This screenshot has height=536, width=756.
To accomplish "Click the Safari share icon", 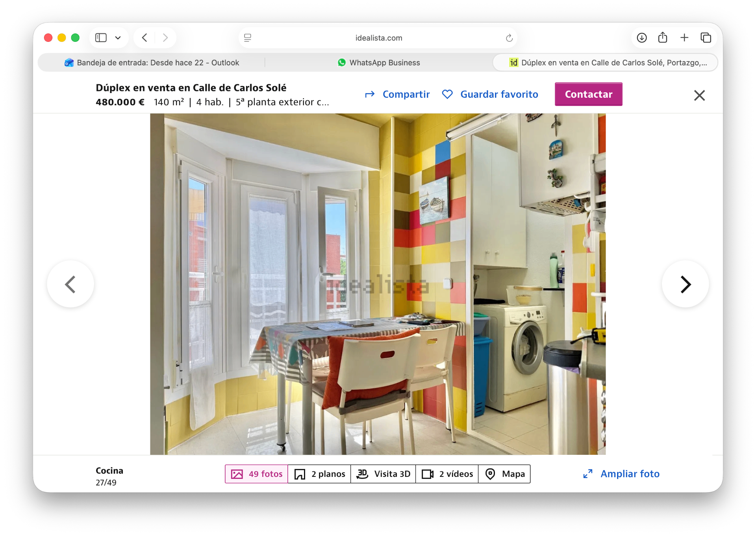I will (663, 37).
